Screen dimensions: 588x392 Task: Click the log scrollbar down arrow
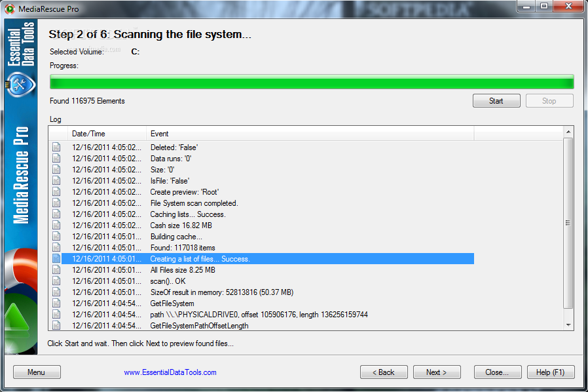[x=568, y=325]
